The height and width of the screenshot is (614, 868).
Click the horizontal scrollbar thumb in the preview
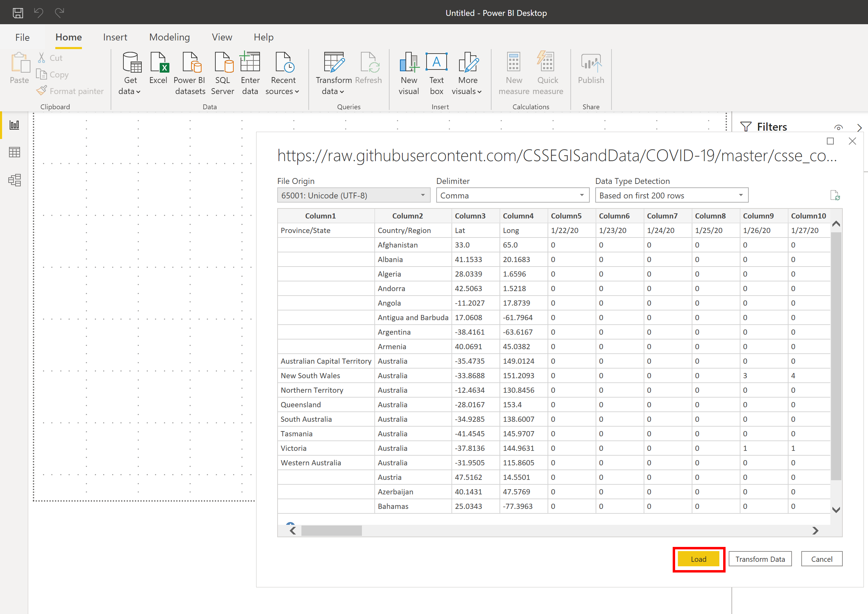click(x=331, y=530)
